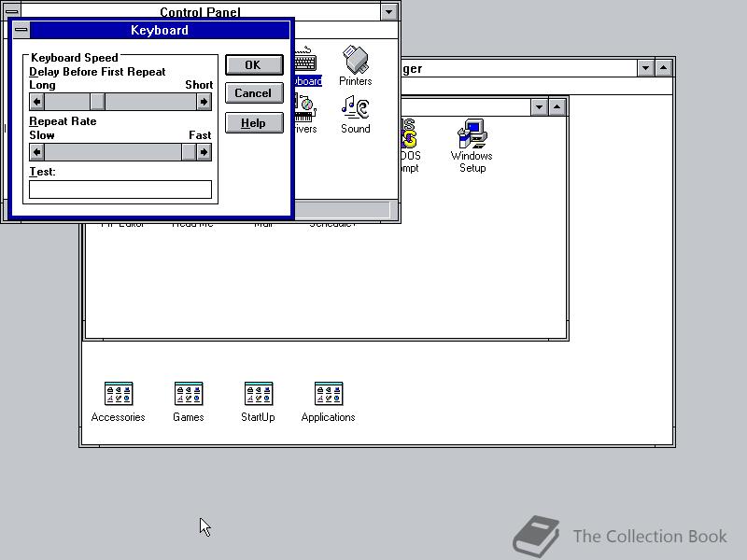The width and height of the screenshot is (747, 560).
Task: Open the Accessories program group
Action: [x=119, y=402]
